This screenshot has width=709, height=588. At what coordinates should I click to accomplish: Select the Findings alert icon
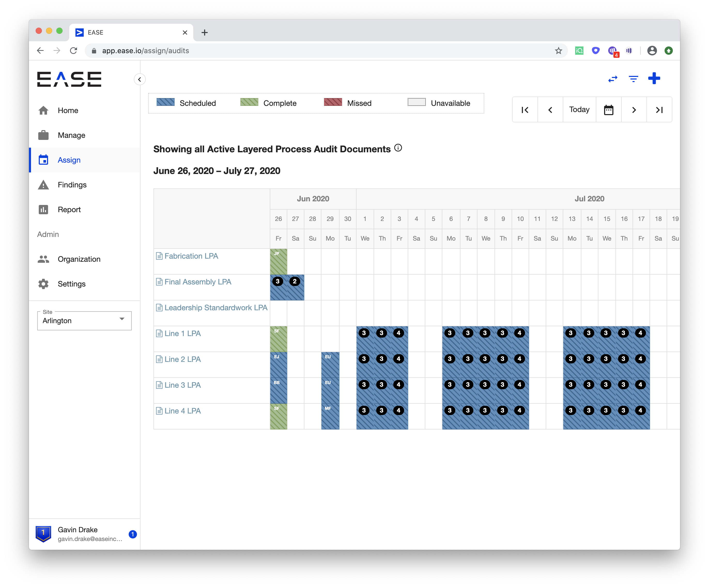click(x=44, y=185)
